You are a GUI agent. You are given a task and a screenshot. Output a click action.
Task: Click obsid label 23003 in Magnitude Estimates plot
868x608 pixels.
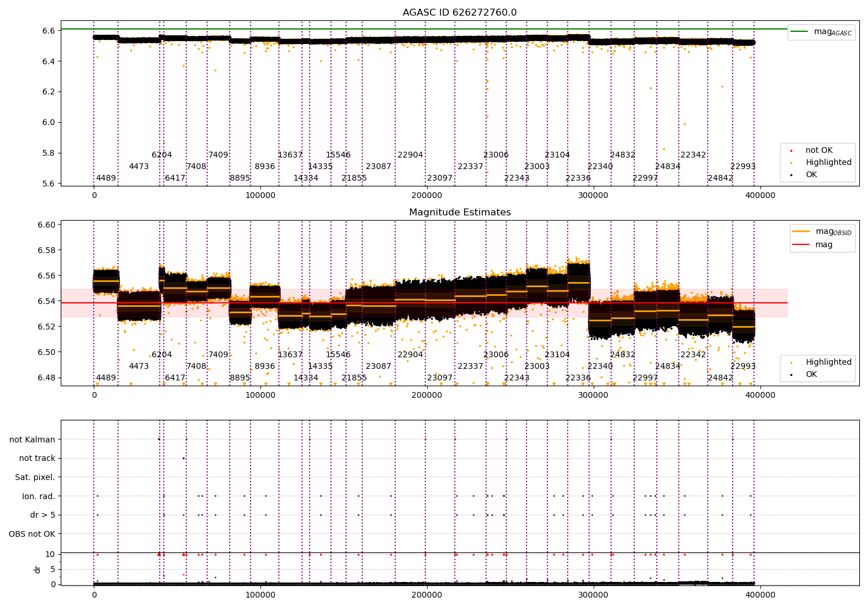[x=537, y=367]
